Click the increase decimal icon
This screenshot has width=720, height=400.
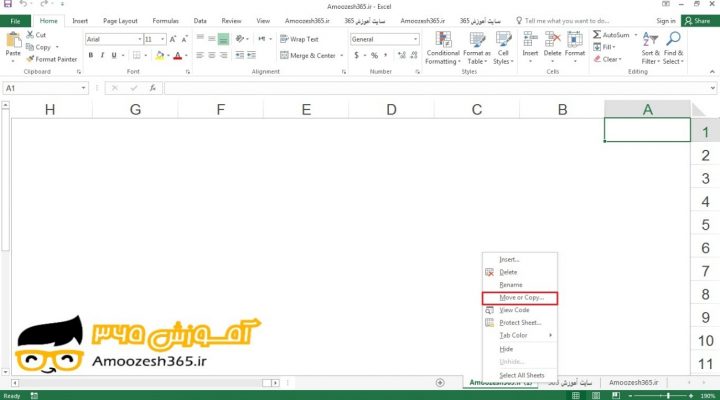(x=402, y=56)
